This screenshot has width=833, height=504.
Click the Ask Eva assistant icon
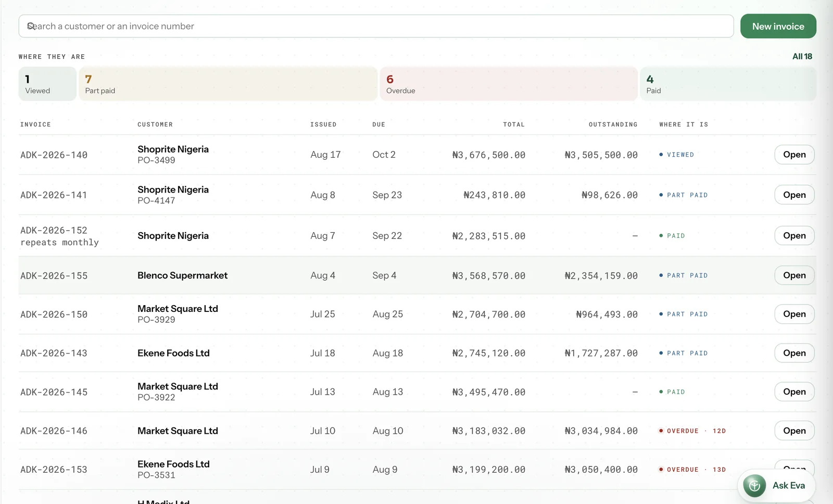(x=754, y=486)
